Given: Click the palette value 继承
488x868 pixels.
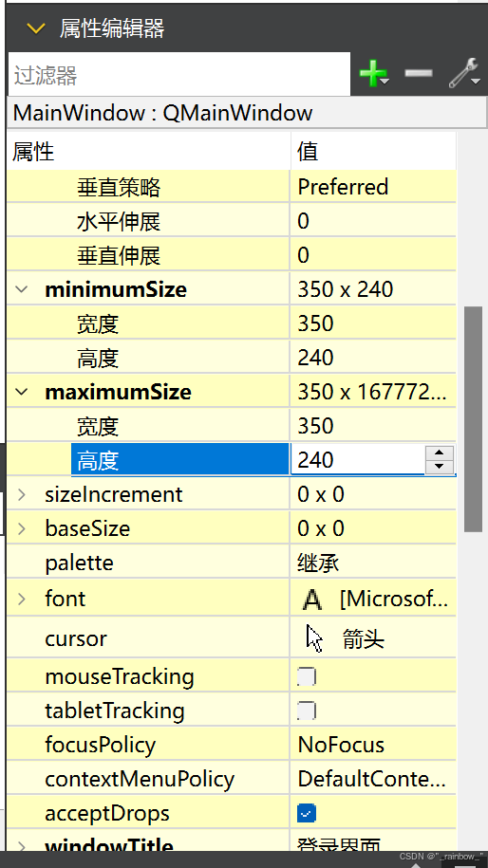Looking at the screenshot, I should (x=318, y=563).
